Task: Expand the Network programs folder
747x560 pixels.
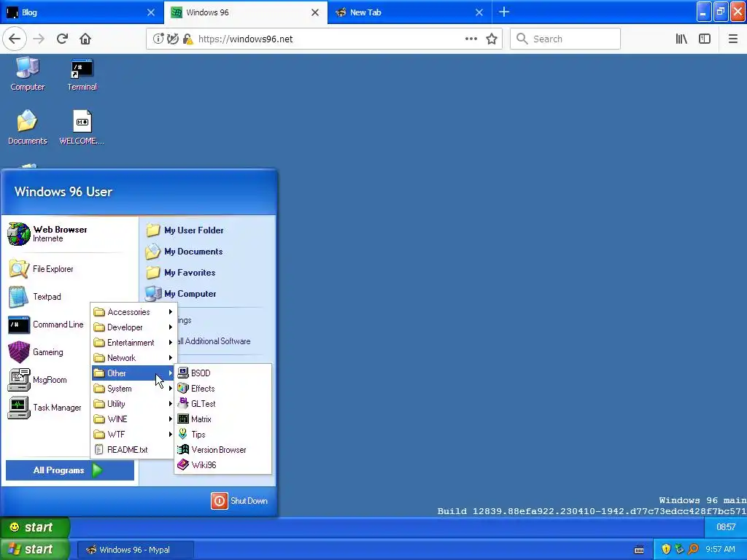Action: (133, 357)
